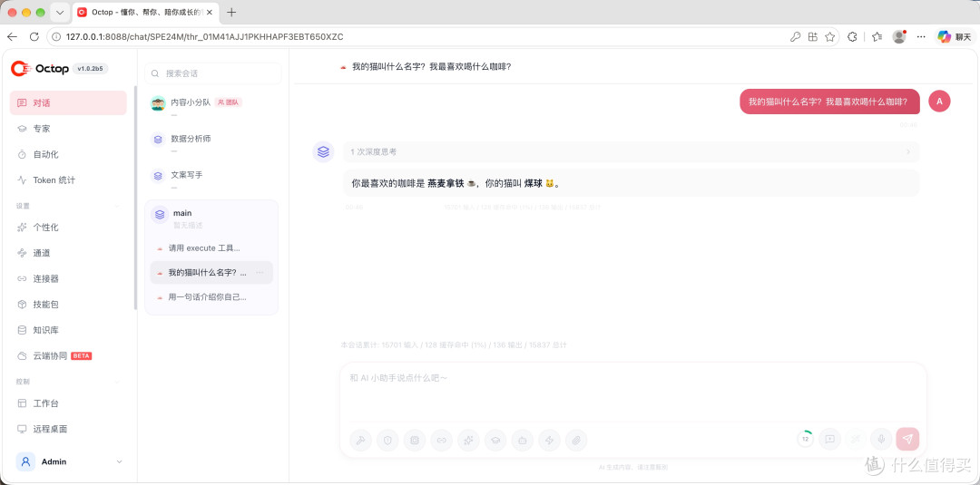Viewport: 980px width, 485px height.
Task: Click the password key icon in address bar
Action: pyautogui.click(x=795, y=37)
